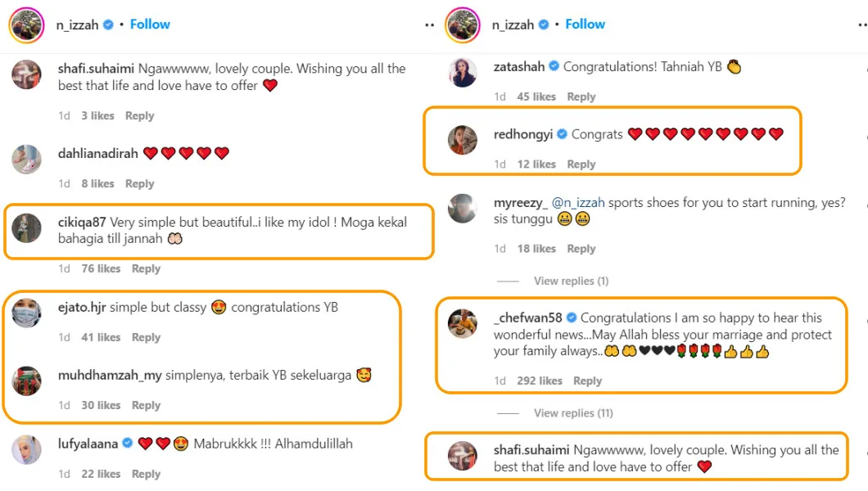The image size is (868, 491).
Task: Reply to redhongyi's Congrats comment
Action: [581, 164]
